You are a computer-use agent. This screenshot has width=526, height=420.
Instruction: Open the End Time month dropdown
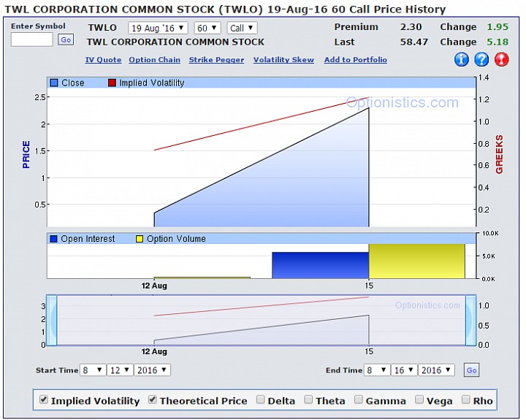point(377,370)
